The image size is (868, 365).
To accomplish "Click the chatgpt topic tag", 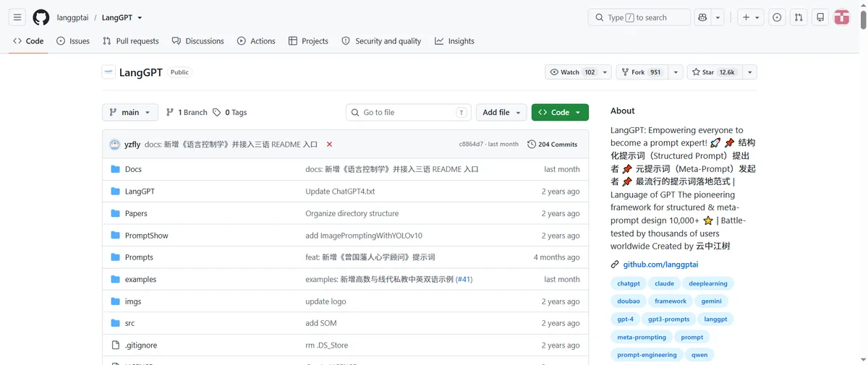I will click(629, 283).
